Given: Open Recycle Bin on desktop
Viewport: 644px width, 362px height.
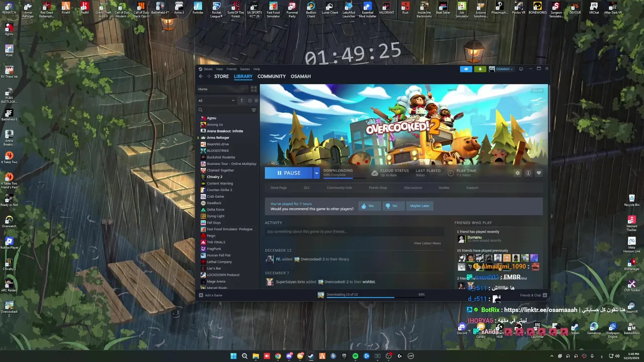Looking at the screenshot, I should coord(631,201).
